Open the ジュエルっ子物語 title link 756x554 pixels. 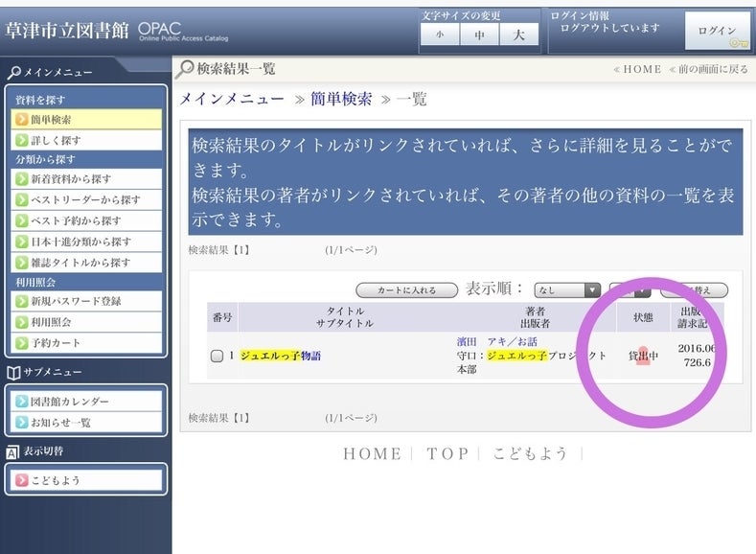280,356
